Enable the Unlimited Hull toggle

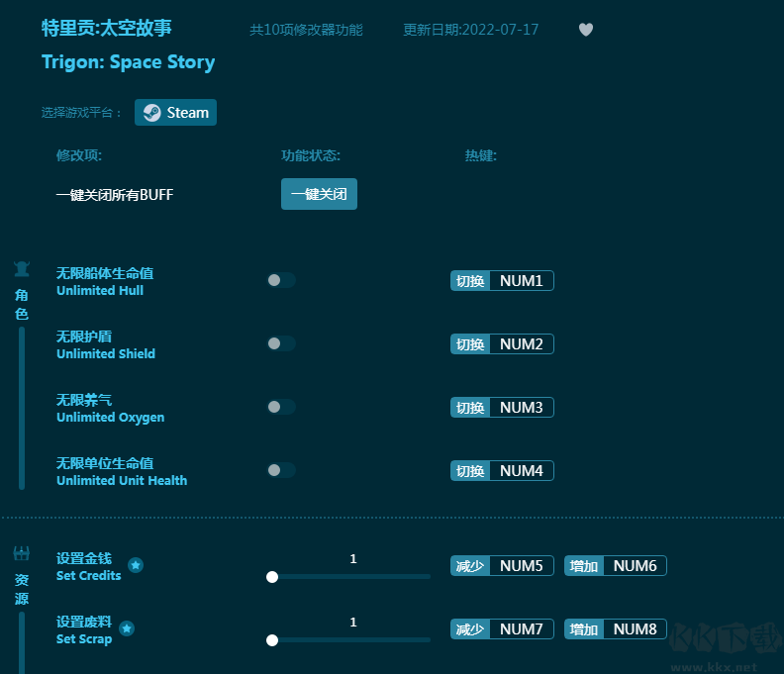point(280,280)
